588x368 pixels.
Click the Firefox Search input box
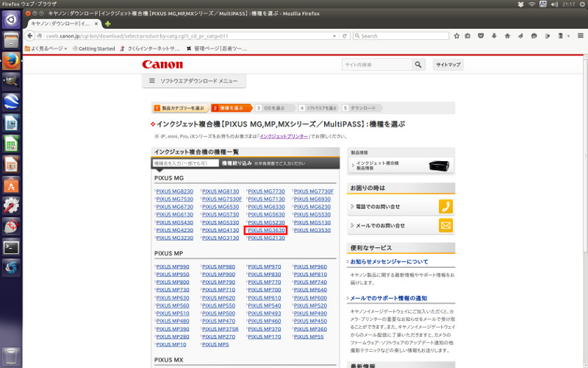pyautogui.click(x=401, y=36)
